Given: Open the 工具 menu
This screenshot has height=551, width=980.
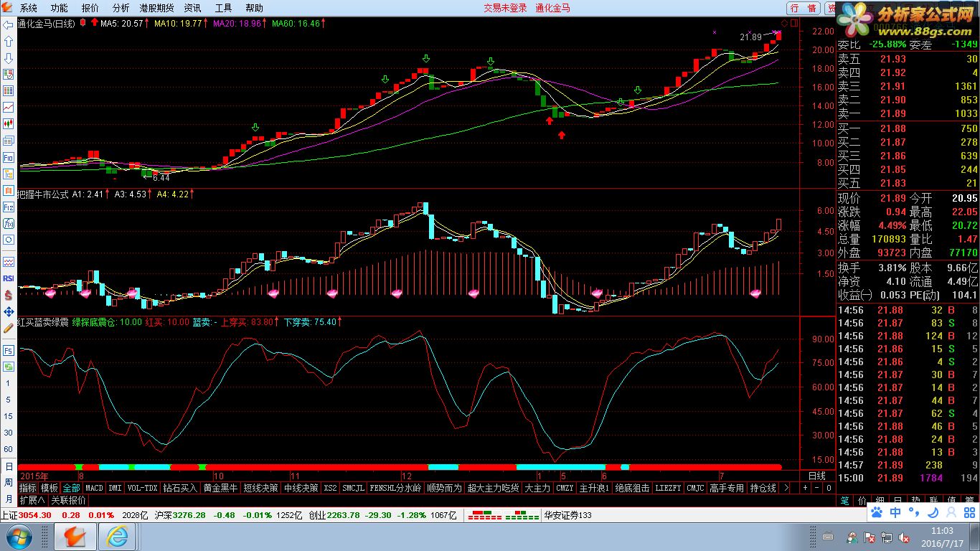Looking at the screenshot, I should (224, 8).
